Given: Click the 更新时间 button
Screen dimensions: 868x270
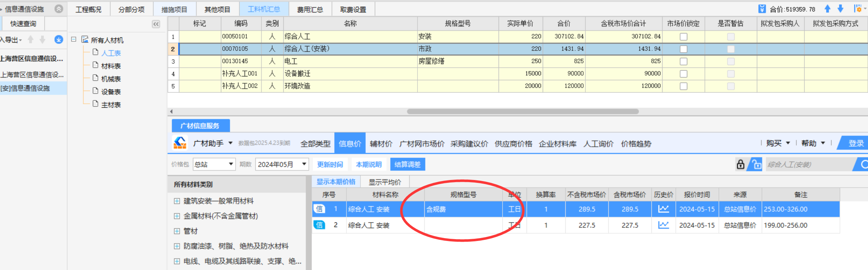Looking at the screenshot, I should [x=330, y=164].
